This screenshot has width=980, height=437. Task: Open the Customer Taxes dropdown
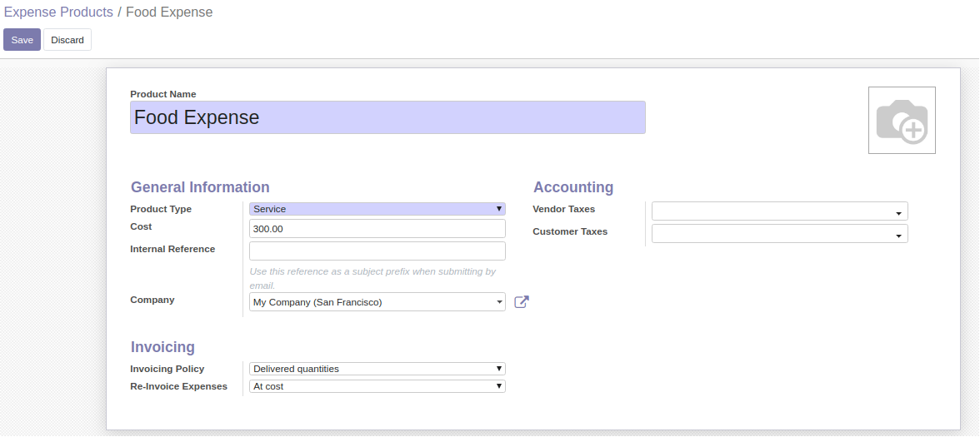(779, 233)
